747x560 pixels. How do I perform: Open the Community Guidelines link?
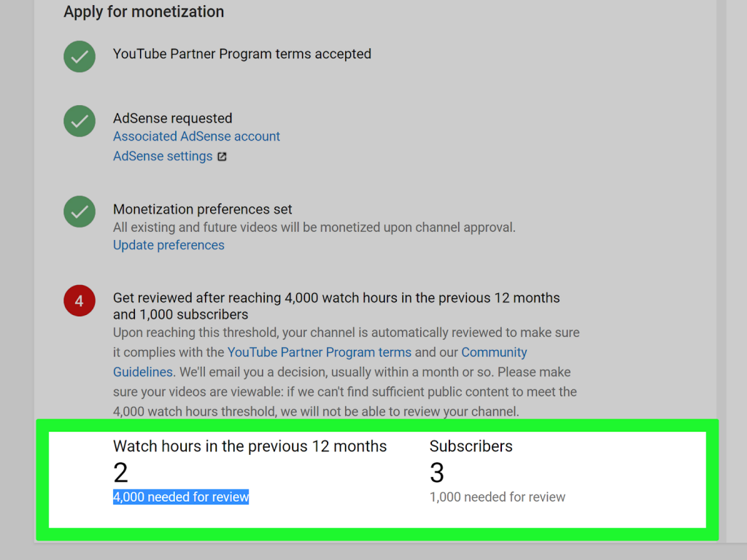tap(494, 352)
